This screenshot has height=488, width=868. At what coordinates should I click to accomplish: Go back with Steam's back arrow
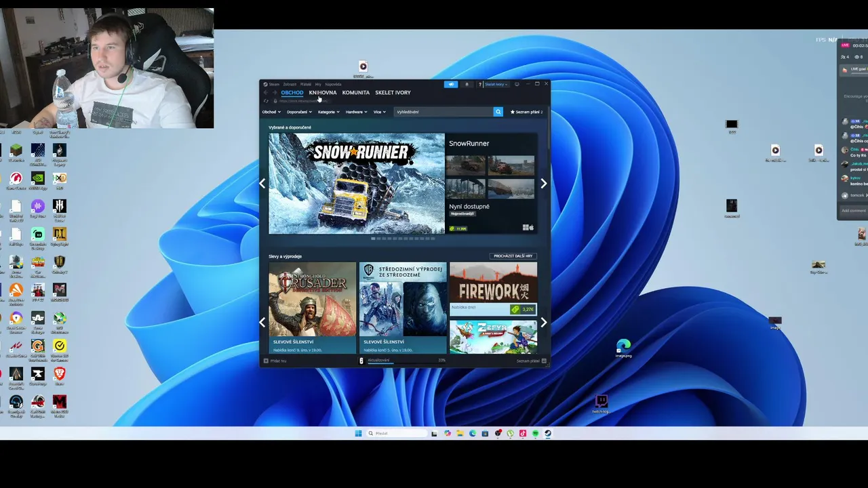point(266,92)
